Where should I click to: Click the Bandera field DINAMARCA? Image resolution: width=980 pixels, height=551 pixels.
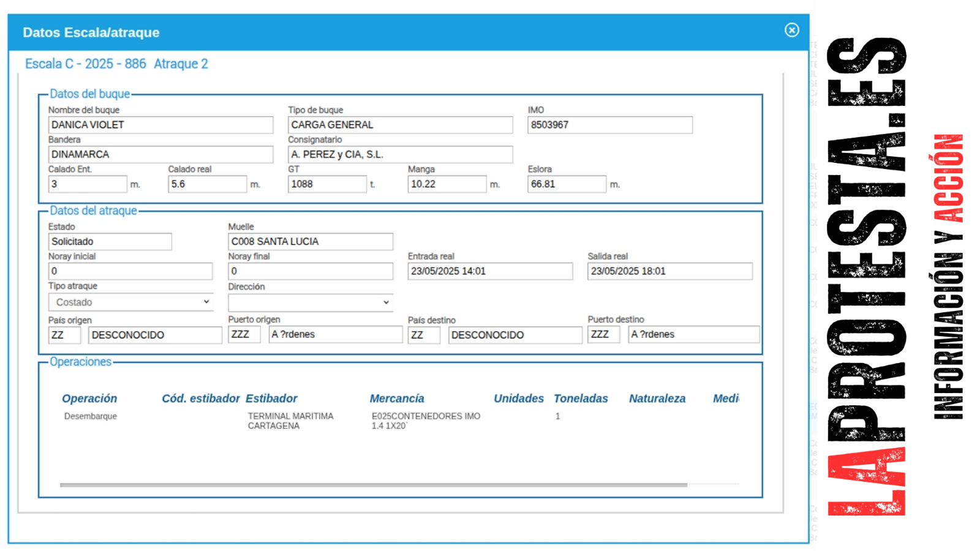[x=160, y=154]
